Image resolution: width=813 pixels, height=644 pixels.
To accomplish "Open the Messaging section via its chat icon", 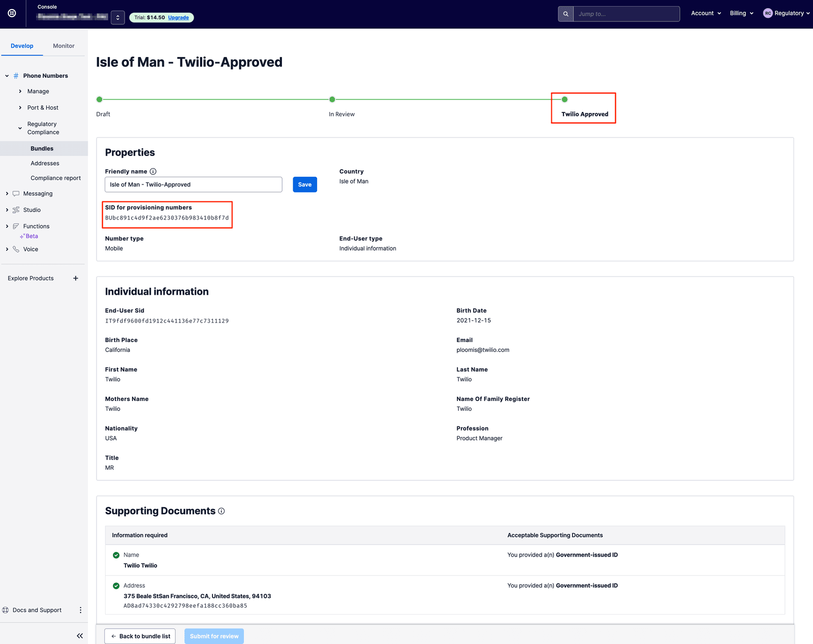I will [16, 193].
